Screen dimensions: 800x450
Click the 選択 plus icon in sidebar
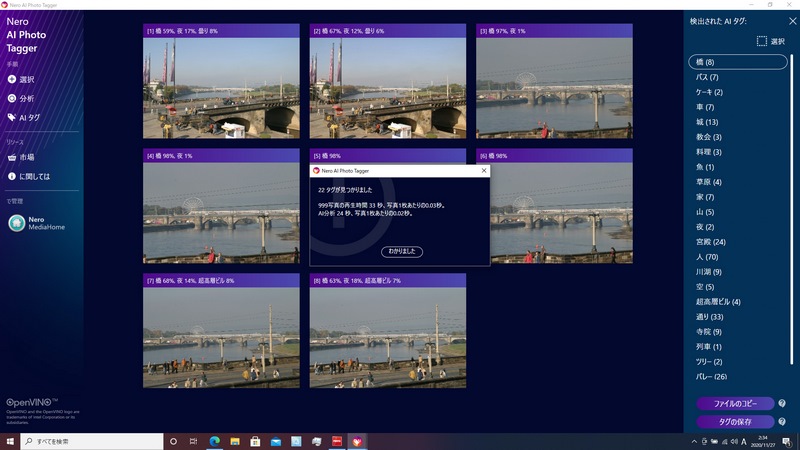click(x=12, y=79)
